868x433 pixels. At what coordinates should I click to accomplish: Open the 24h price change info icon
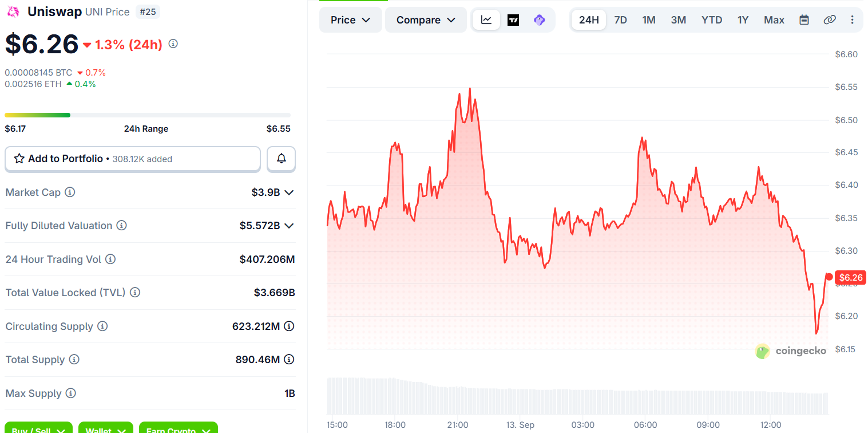click(x=173, y=44)
